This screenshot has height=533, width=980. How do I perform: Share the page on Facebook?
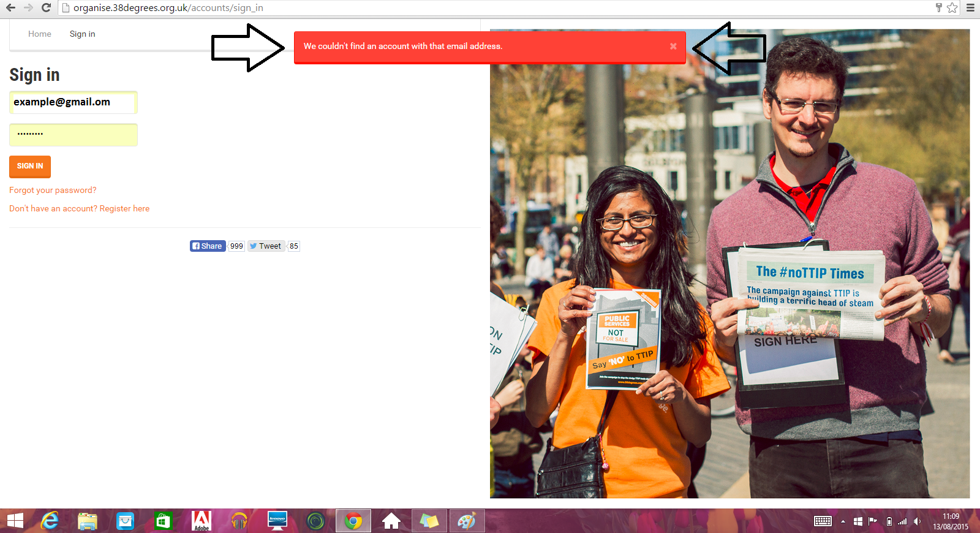tap(208, 246)
